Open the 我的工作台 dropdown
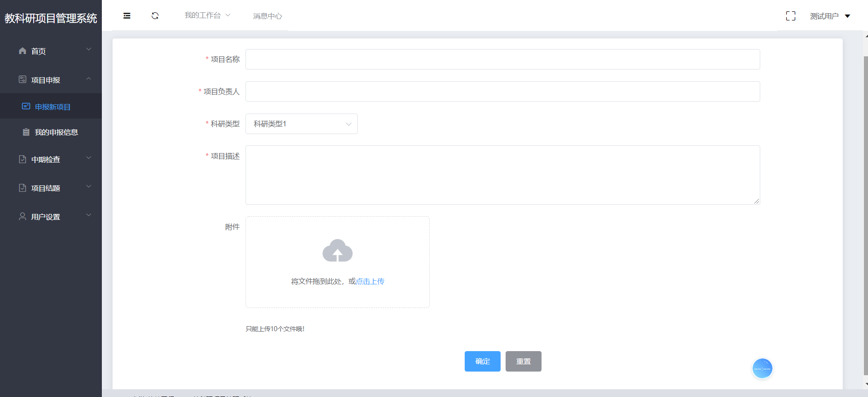The width and height of the screenshot is (868, 397). pyautogui.click(x=207, y=15)
